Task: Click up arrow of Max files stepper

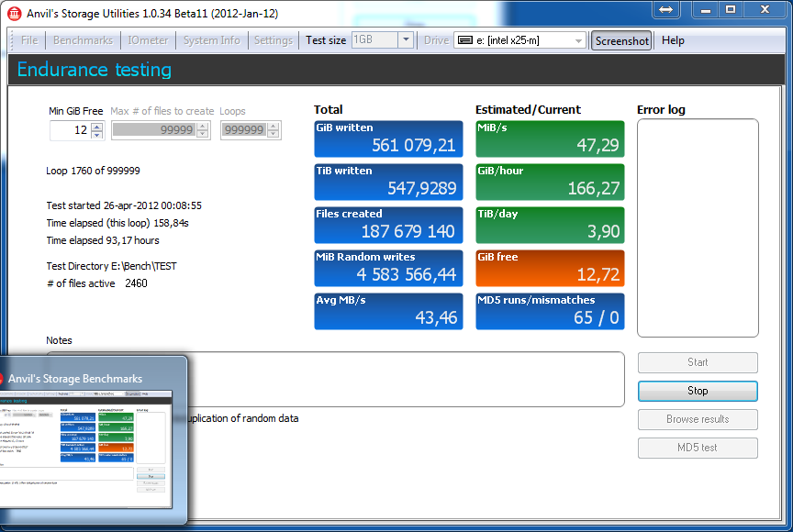Action: (x=203, y=126)
